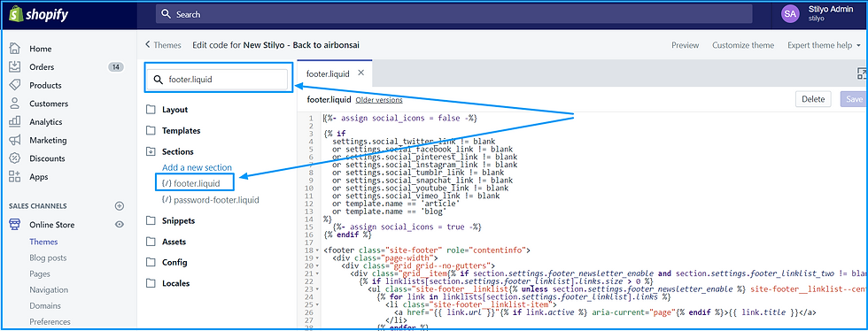The width and height of the screenshot is (868, 331).
Task: Open Discounts in the sidebar menu
Action: coord(47,158)
